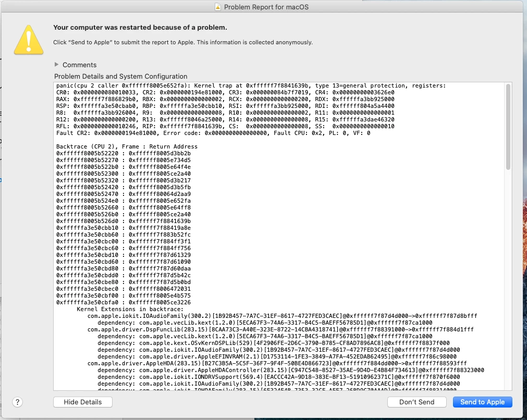Click the com.apple.iokit.IOAudioFamily(300.2) kext line
Image resolution: width=527 pixels, height=420 pixels.
coord(283,316)
